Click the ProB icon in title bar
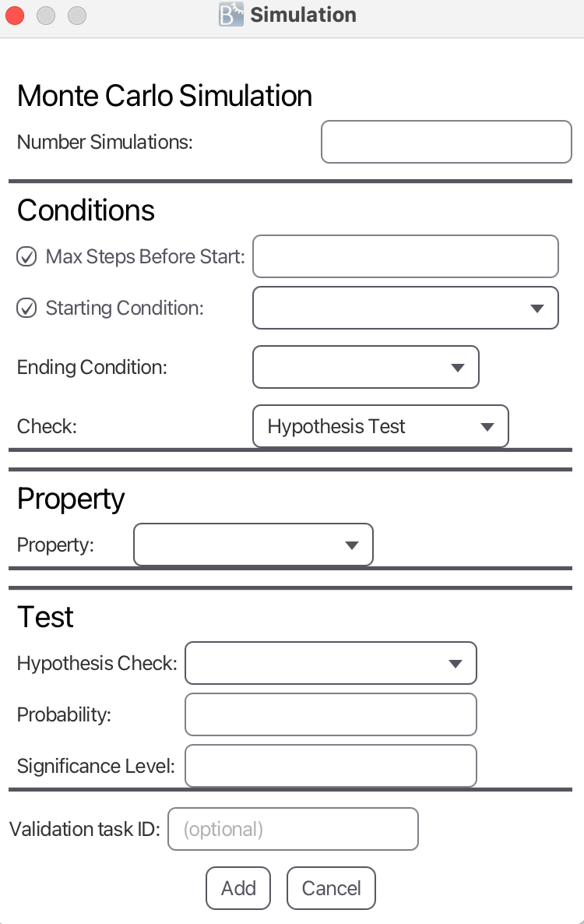The width and height of the screenshot is (584, 924). pyautogui.click(x=231, y=15)
